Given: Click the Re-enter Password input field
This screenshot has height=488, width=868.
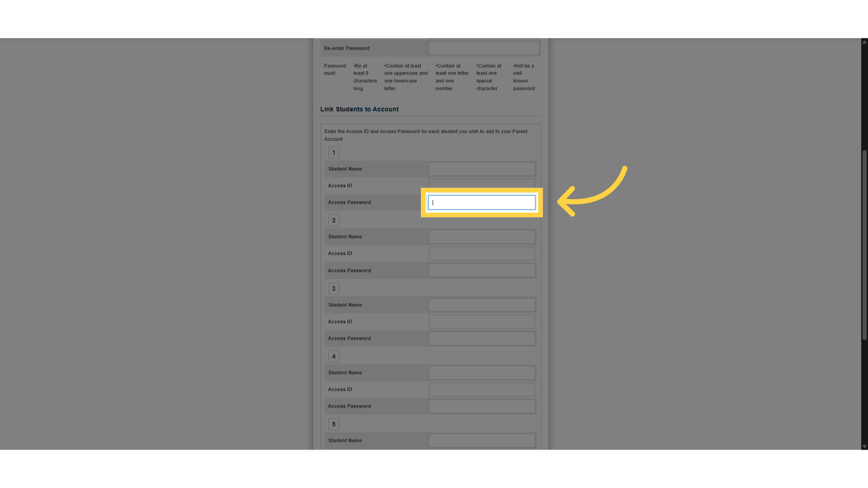Looking at the screenshot, I should tap(484, 48).
